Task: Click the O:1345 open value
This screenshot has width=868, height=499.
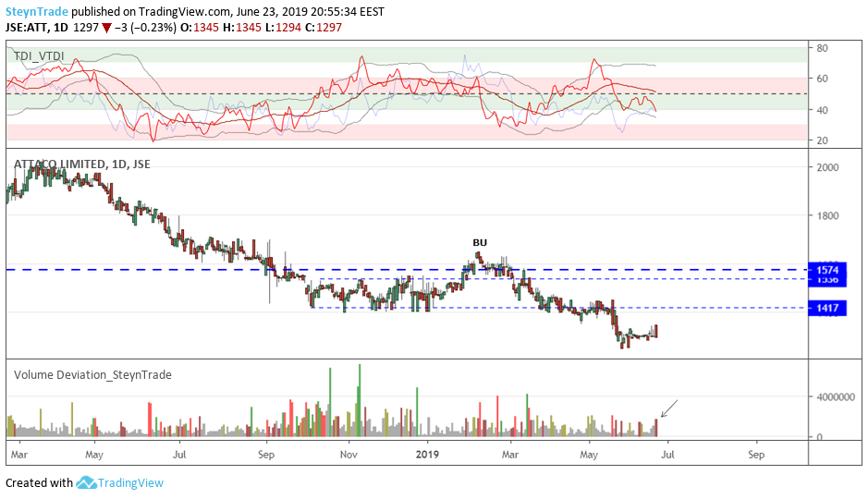Action: tap(200, 28)
